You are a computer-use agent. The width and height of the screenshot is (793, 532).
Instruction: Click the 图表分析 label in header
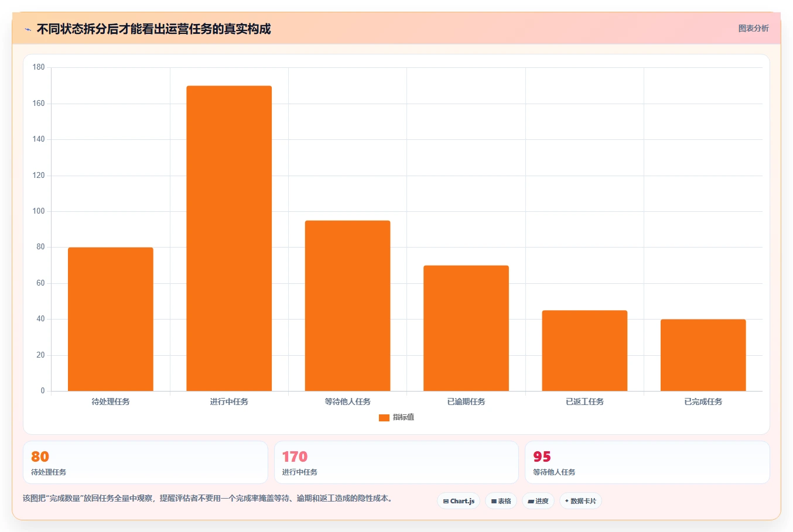[x=753, y=28]
